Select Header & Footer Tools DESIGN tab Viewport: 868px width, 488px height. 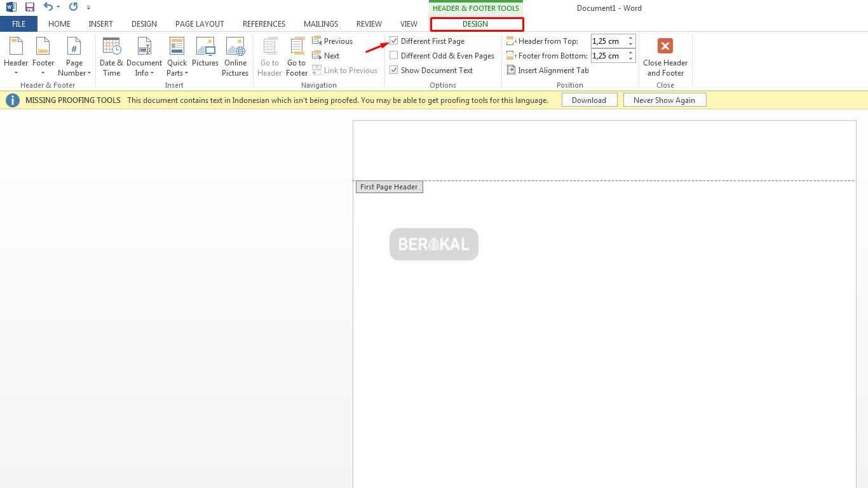point(477,24)
